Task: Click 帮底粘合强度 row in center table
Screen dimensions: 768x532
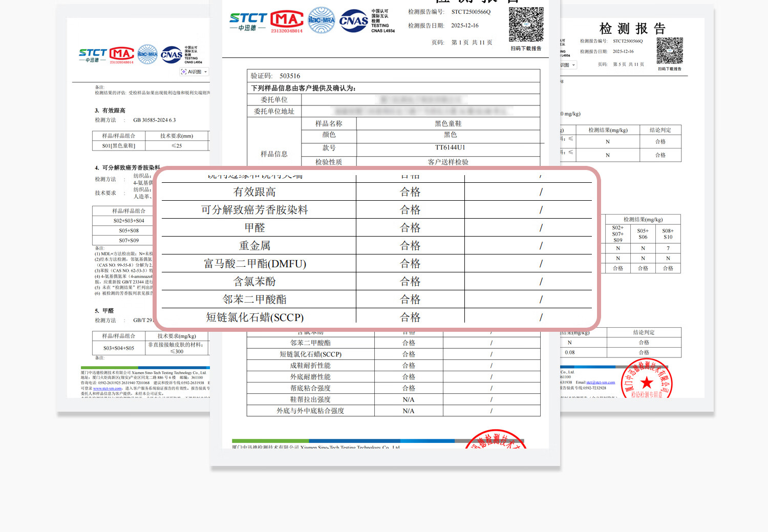Action: 393,388
